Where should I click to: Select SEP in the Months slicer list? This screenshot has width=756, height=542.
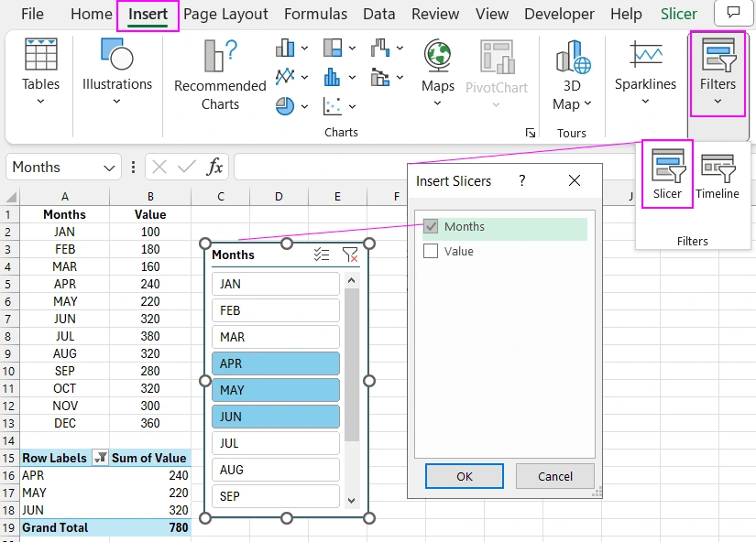[275, 496]
